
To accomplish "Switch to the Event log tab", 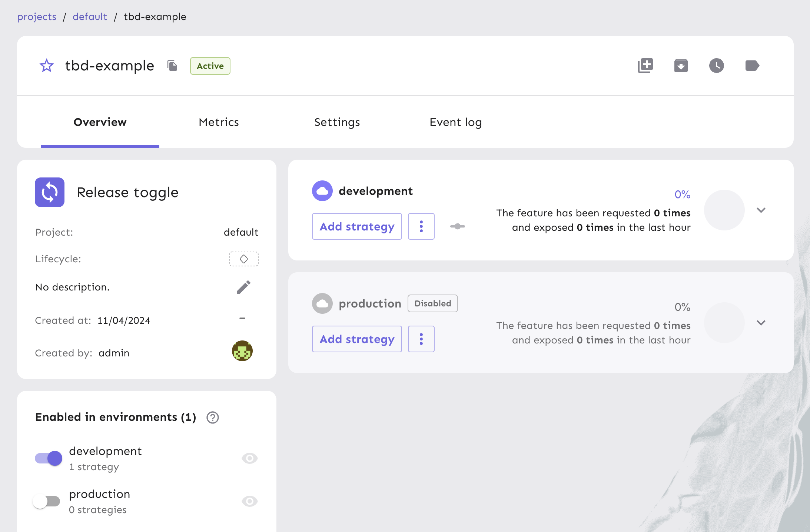I will point(455,122).
